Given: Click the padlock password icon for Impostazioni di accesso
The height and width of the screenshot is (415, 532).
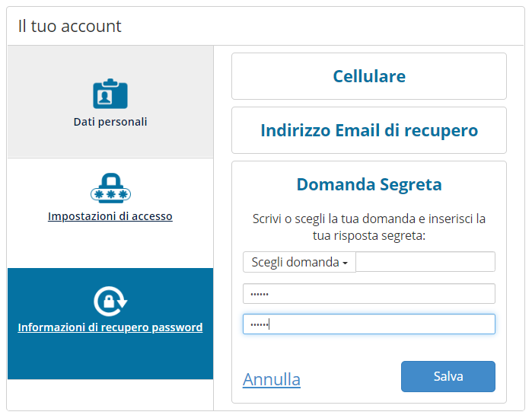Looking at the screenshot, I should coord(110,188).
